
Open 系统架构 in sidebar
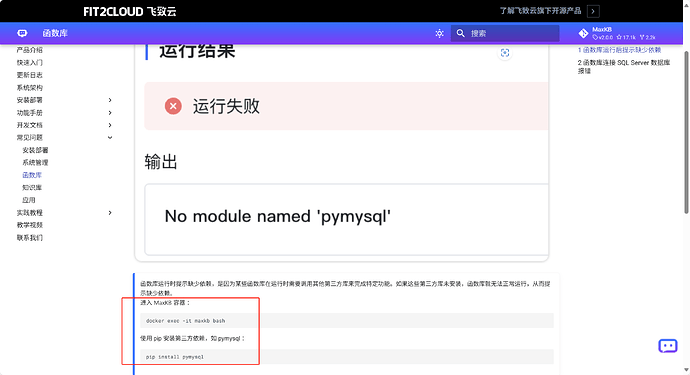tap(29, 88)
